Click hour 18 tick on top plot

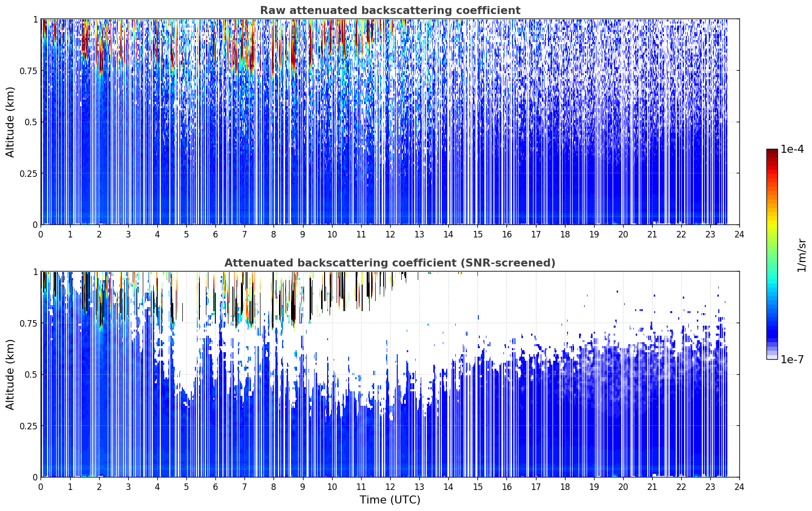tap(565, 234)
